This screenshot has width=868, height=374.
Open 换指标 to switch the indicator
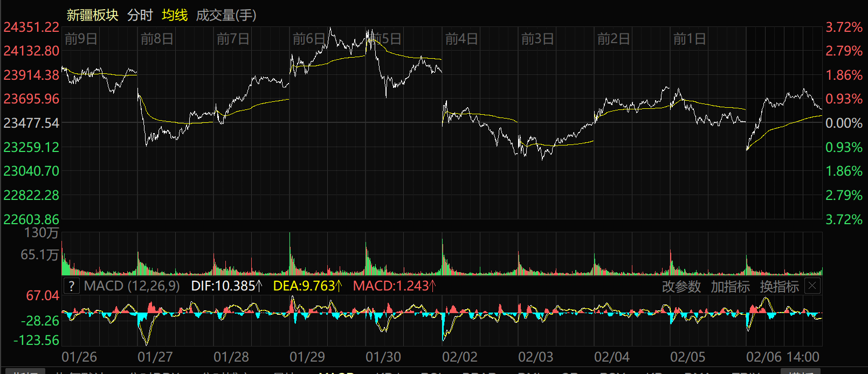779,287
